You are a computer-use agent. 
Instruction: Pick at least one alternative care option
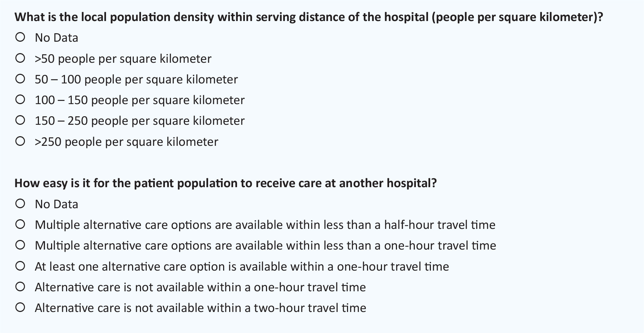coord(20,266)
